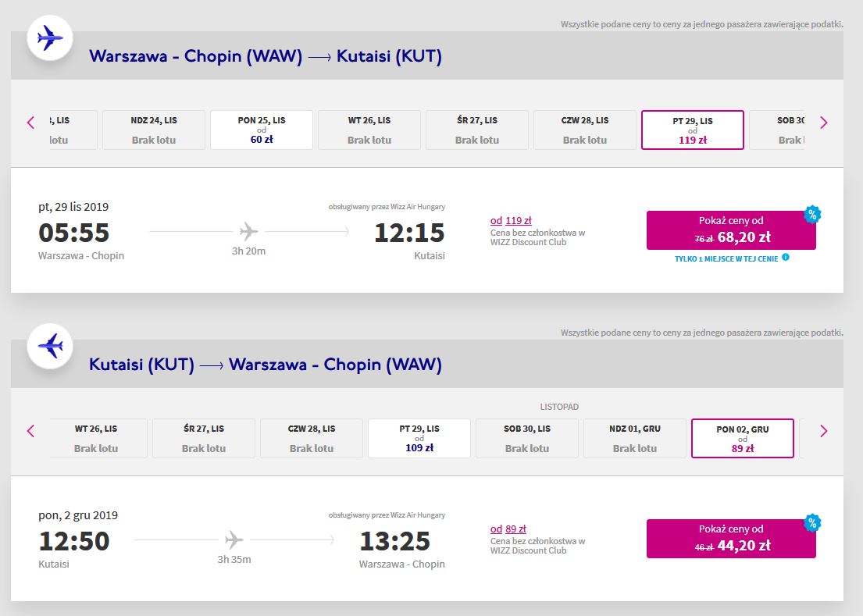Click Pokaż ceny od 68,20 zł button
The image size is (863, 616).
pos(731,230)
